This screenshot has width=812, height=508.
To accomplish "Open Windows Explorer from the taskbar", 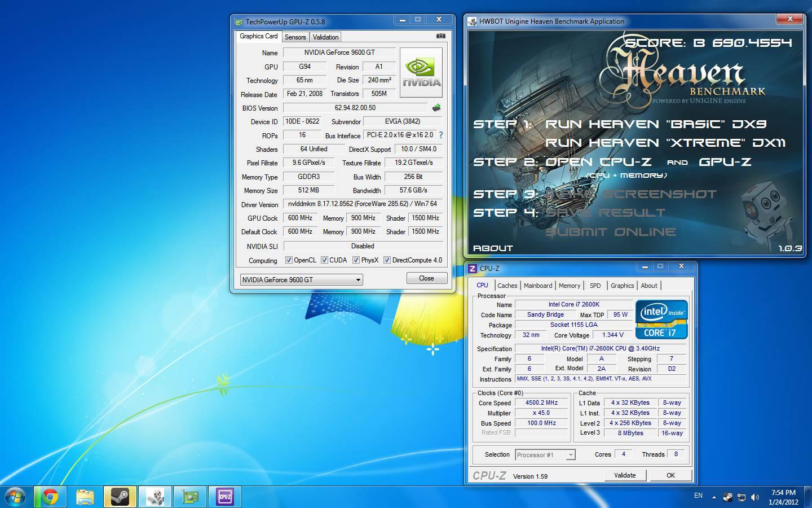I will pos(85,497).
